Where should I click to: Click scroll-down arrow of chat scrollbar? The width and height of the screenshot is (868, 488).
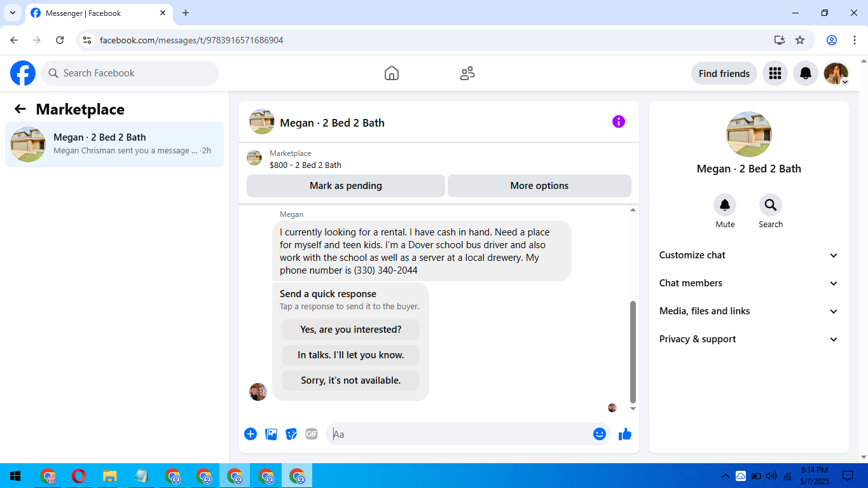point(633,408)
